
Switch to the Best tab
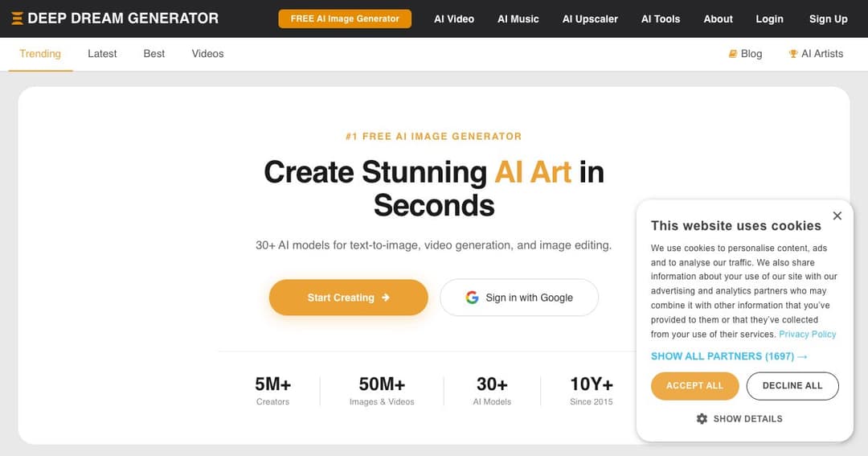click(154, 54)
